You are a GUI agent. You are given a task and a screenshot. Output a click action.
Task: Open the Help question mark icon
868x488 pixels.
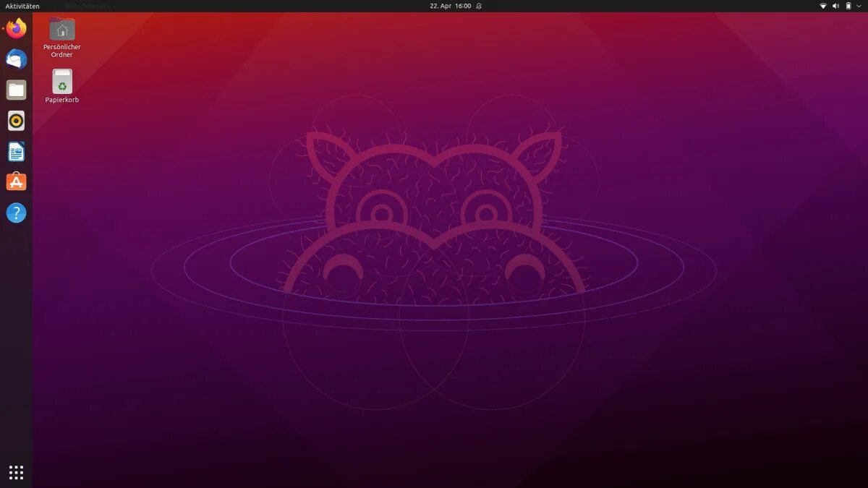[x=16, y=213]
